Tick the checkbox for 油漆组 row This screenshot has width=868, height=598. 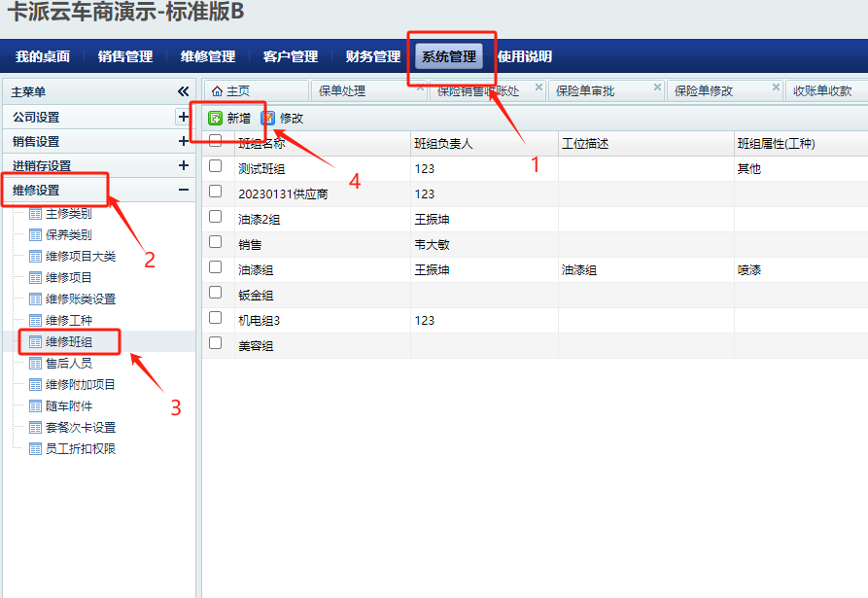[216, 268]
